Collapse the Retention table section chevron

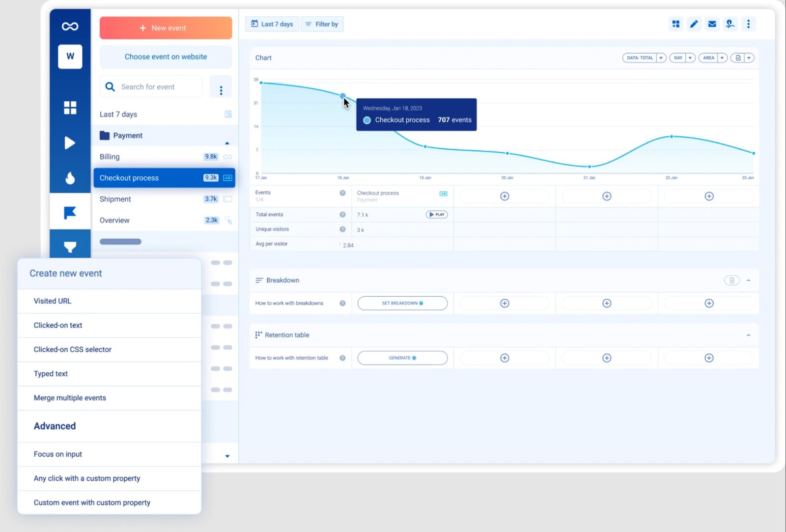(x=749, y=335)
